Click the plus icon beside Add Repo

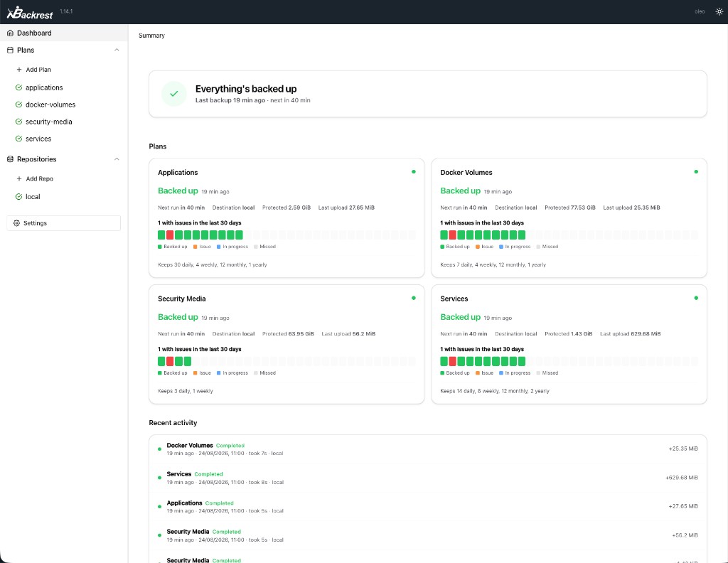pos(19,178)
